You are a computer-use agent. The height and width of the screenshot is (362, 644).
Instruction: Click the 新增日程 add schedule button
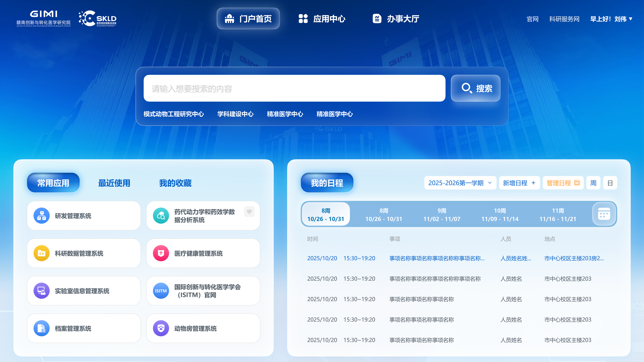tap(519, 183)
